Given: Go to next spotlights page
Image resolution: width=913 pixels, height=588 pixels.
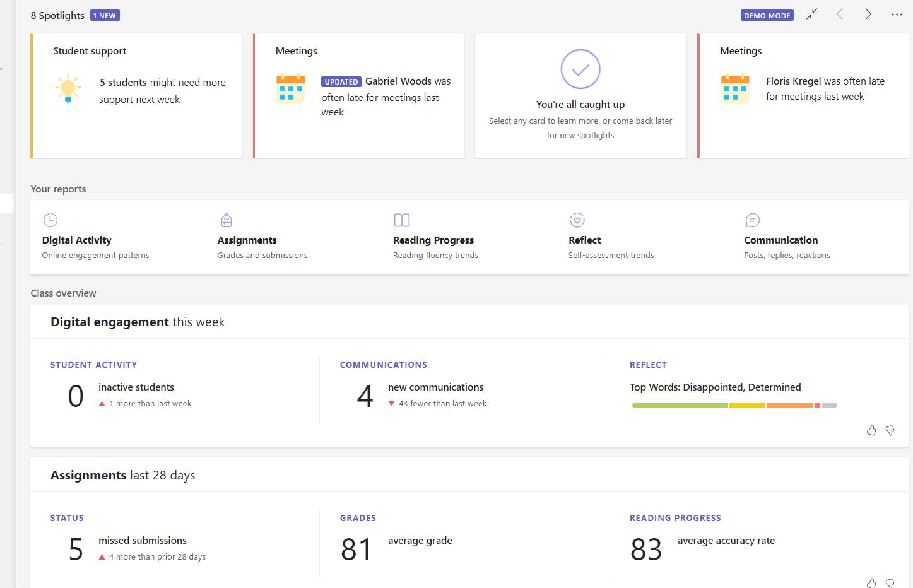Looking at the screenshot, I should click(x=868, y=15).
